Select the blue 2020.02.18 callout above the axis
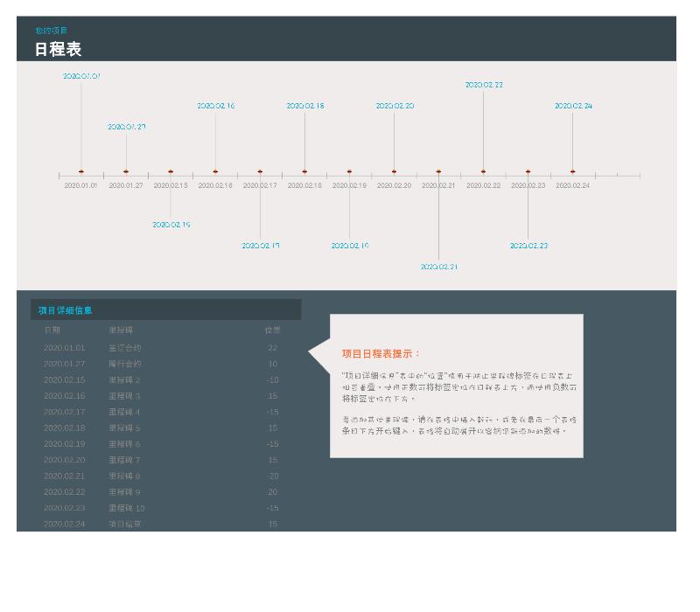Screen dimensions: 700x612 [x=305, y=106]
